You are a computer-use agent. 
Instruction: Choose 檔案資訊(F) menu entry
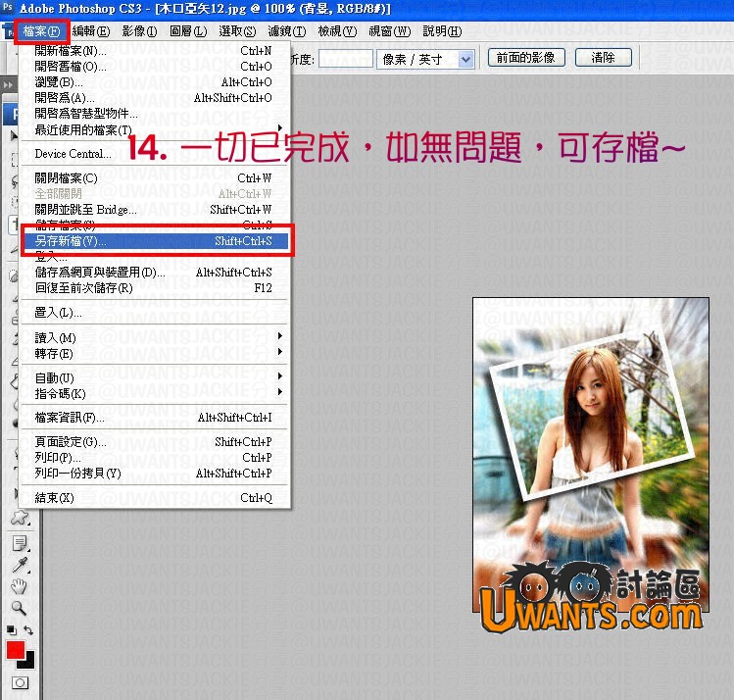[154, 418]
